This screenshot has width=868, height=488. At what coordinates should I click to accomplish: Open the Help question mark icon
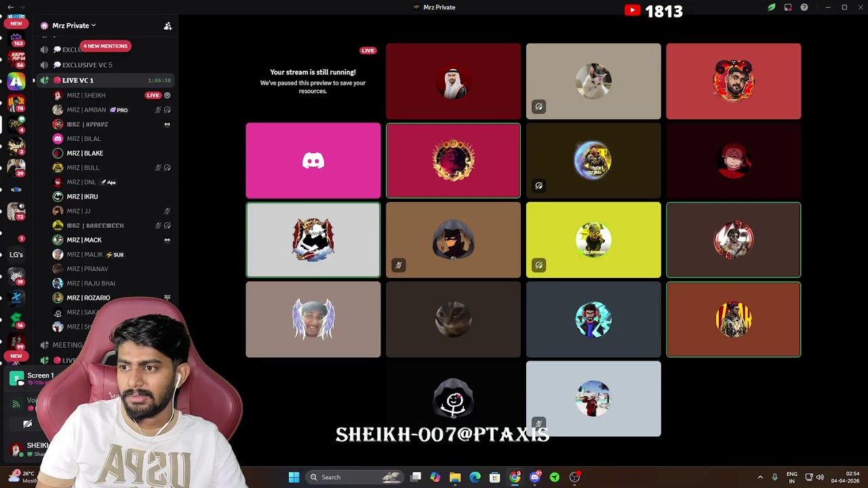tap(804, 7)
